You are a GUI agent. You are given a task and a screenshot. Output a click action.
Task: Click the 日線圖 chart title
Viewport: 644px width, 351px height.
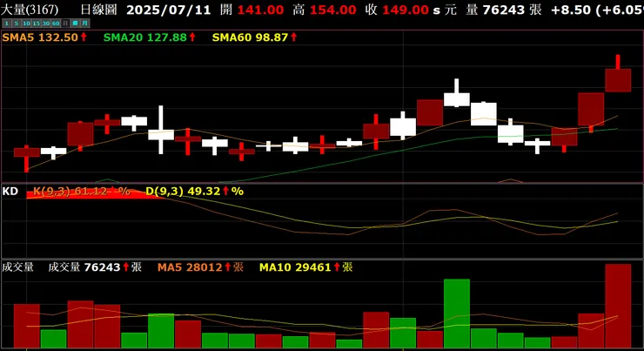coord(98,10)
